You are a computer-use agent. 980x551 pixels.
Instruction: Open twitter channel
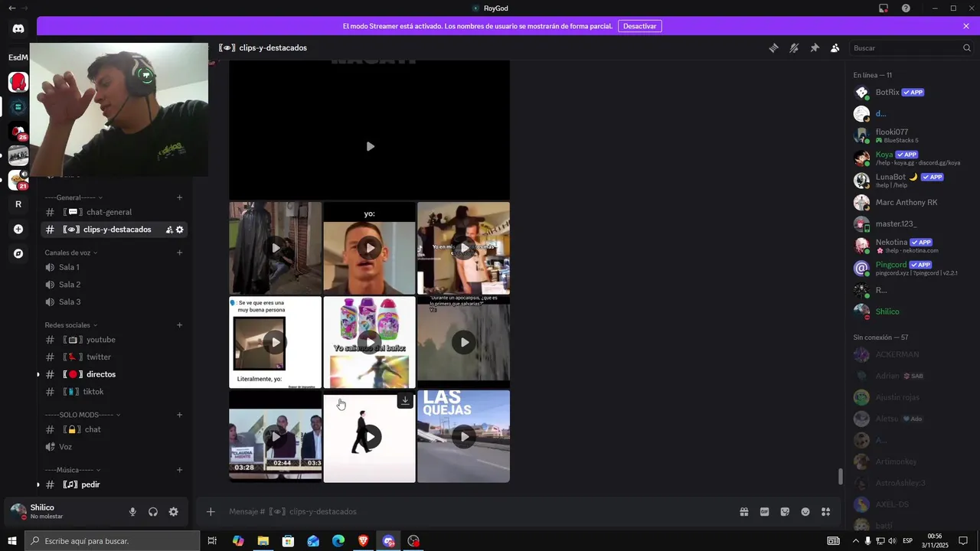point(115,357)
